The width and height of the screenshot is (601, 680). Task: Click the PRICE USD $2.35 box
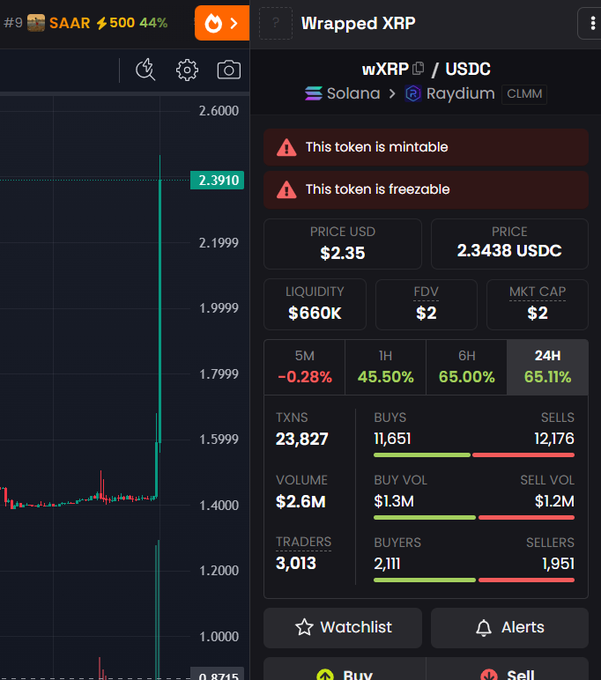(343, 244)
